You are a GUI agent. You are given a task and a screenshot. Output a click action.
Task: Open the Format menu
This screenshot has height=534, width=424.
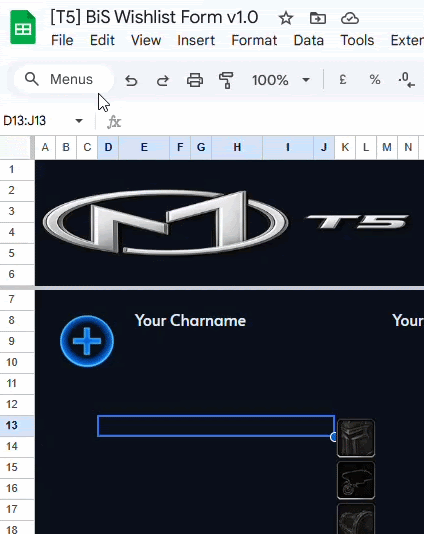coord(254,40)
